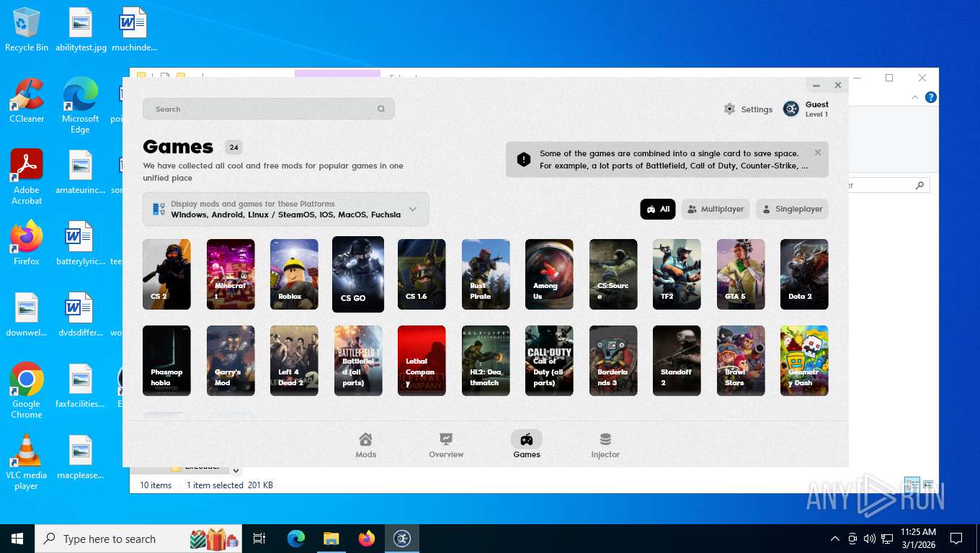Open Settings
Image resolution: width=980 pixels, height=553 pixels.
pos(748,109)
